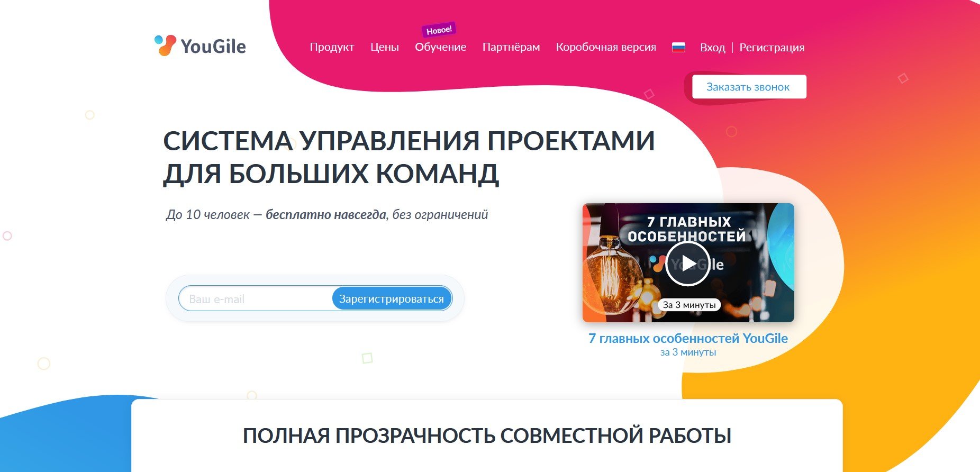The height and width of the screenshot is (472, 980).
Task: Click the Зарегистрироваться button
Action: tap(392, 299)
